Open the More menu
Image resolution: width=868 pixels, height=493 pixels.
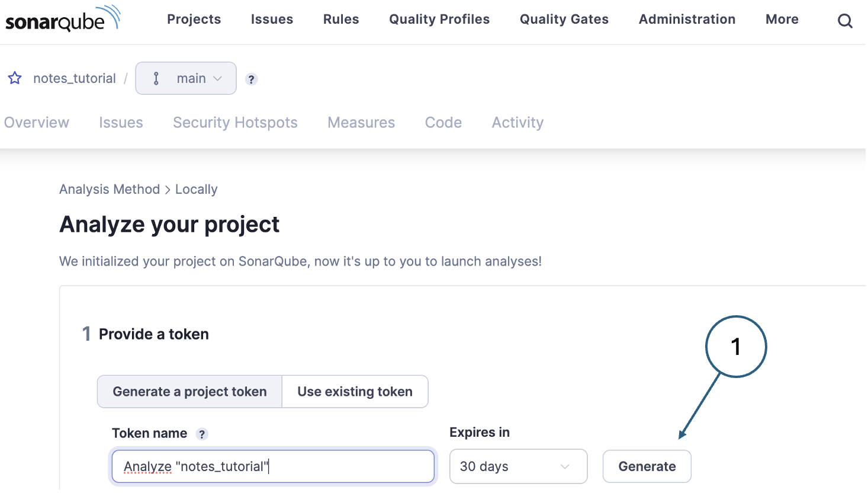(782, 19)
